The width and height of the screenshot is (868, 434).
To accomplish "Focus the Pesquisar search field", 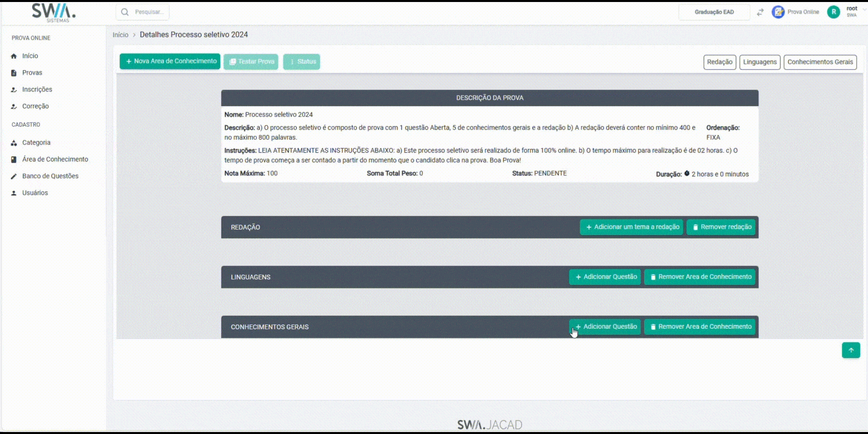I will tap(149, 12).
